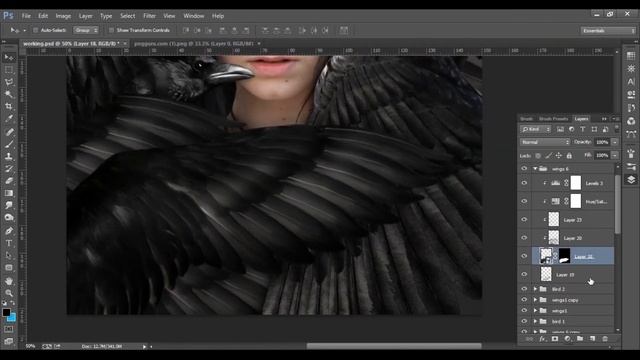
Task: Enable Show Transform Controls checkbox
Action: [111, 30]
